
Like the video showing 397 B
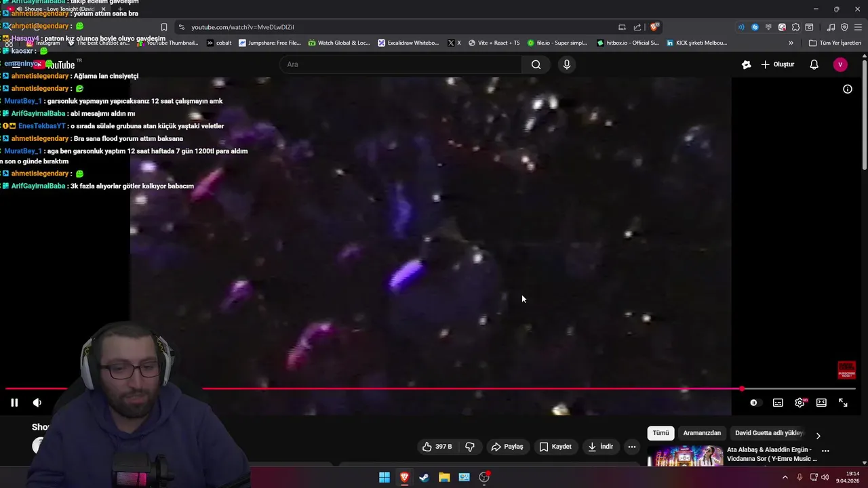pos(437,447)
